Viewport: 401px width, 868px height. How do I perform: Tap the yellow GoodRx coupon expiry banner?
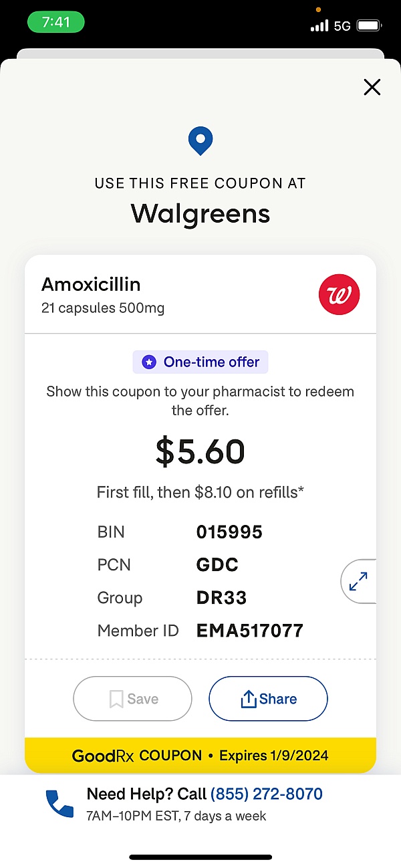point(200,756)
